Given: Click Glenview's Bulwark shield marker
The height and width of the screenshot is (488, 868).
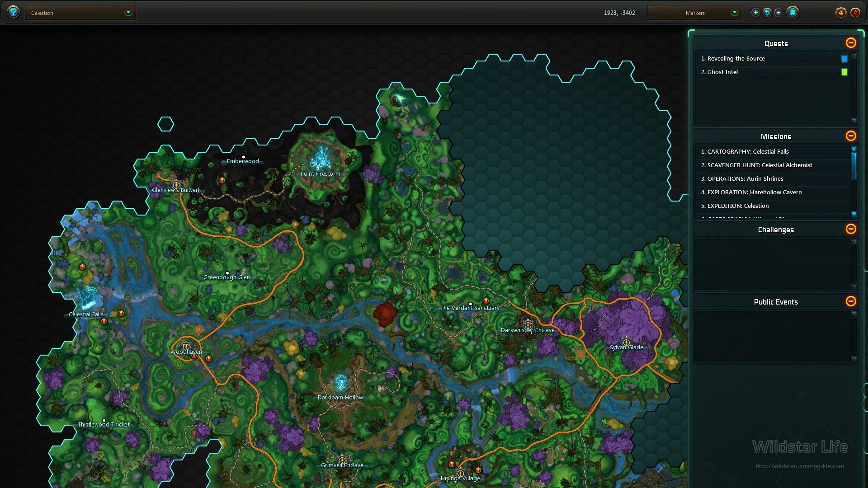Looking at the screenshot, I should tap(176, 184).
